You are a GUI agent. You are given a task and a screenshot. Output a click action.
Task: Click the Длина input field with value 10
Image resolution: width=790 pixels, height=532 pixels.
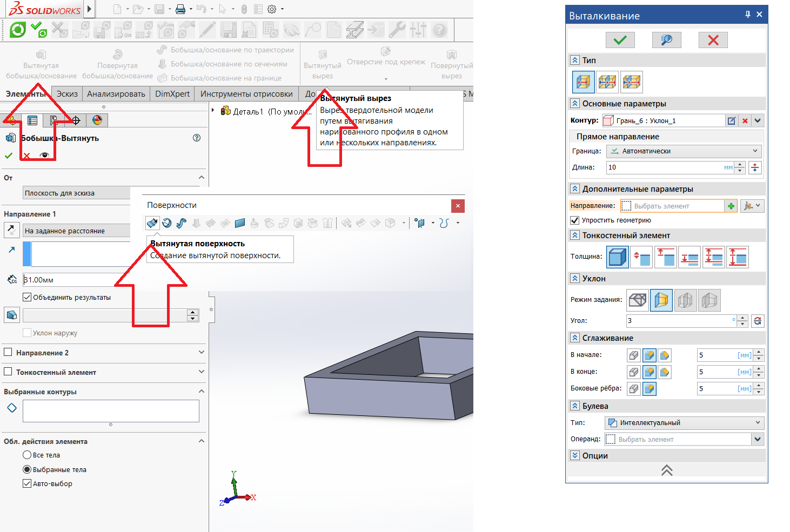pos(665,167)
